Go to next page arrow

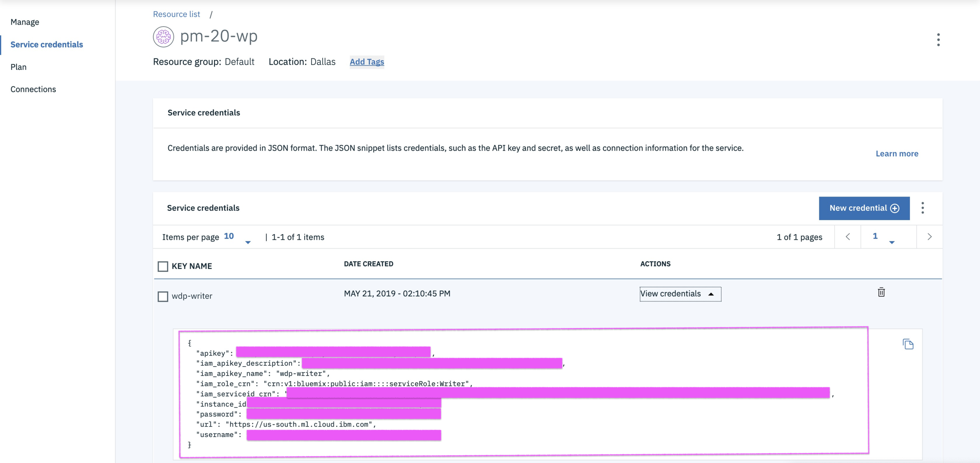[x=929, y=237]
